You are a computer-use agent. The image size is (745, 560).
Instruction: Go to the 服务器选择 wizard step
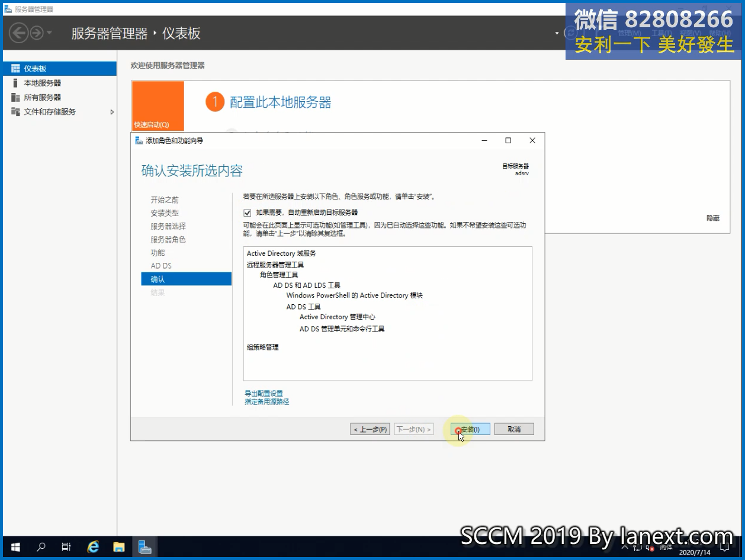[168, 226]
